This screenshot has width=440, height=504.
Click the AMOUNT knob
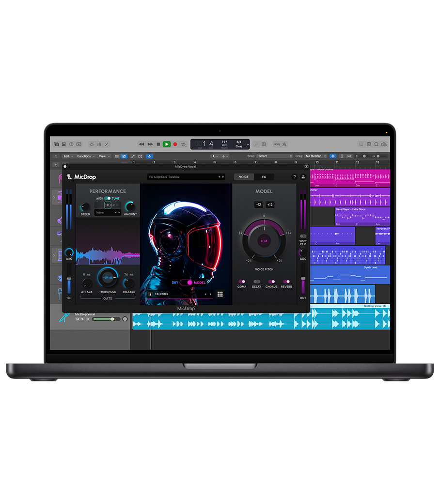(x=130, y=206)
